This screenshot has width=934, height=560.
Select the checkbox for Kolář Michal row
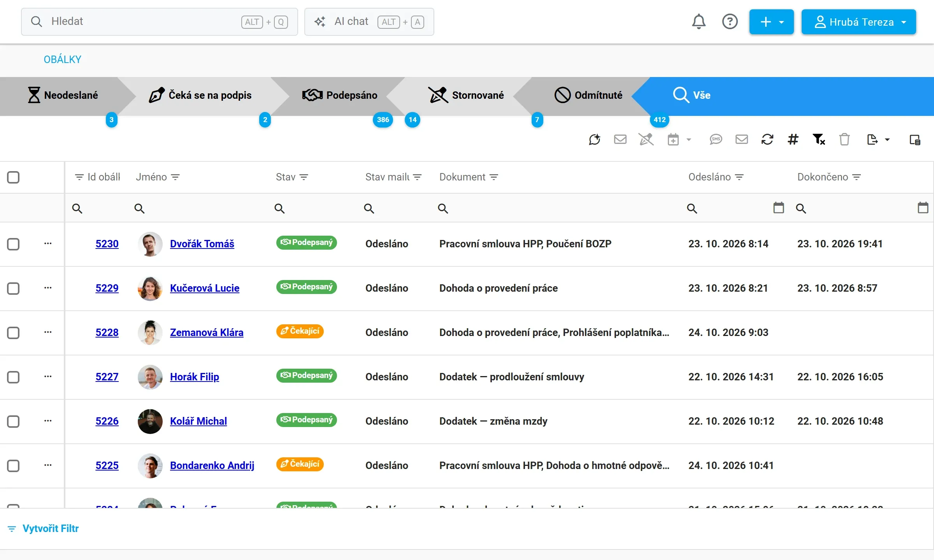click(13, 422)
